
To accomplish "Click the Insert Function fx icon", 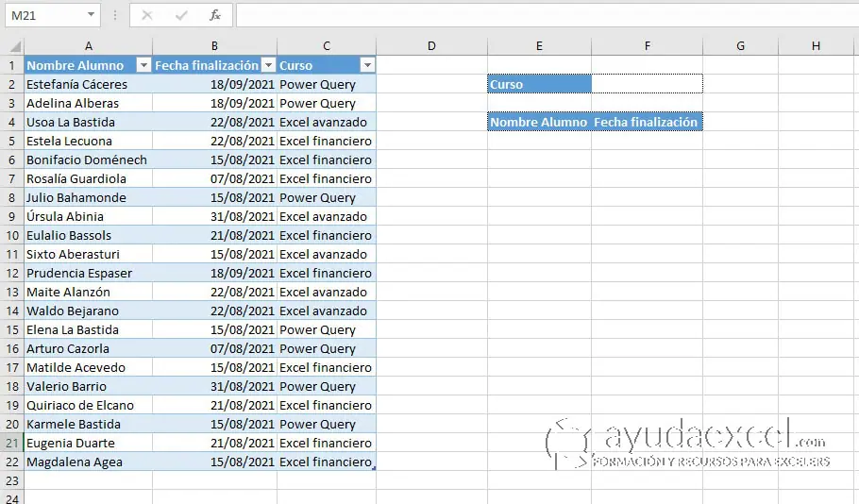I will click(214, 15).
